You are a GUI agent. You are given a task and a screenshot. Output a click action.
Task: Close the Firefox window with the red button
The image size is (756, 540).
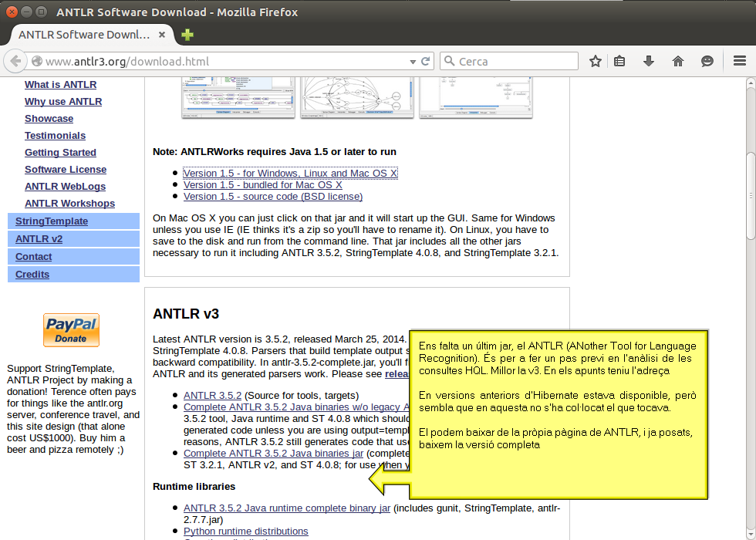click(x=12, y=12)
